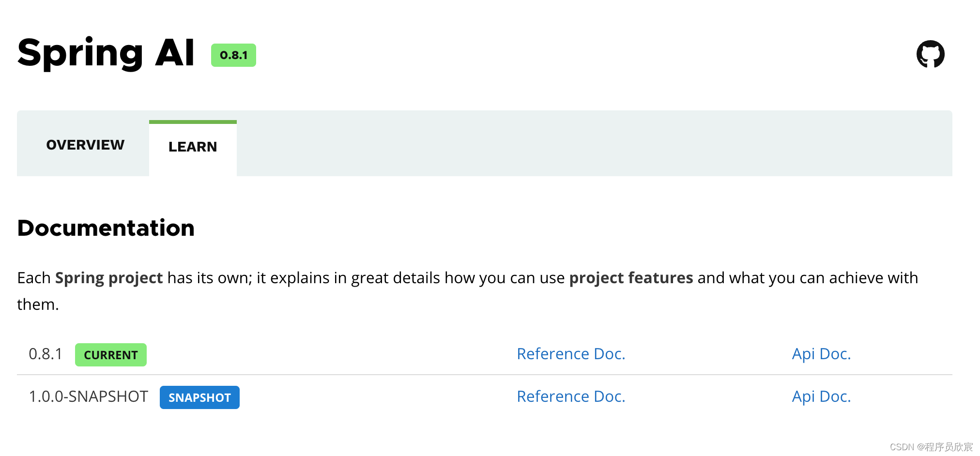
Task: Open the GitHub repository icon
Action: click(930, 54)
